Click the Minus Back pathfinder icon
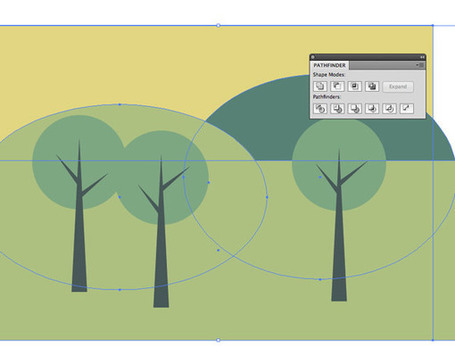 tap(407, 108)
